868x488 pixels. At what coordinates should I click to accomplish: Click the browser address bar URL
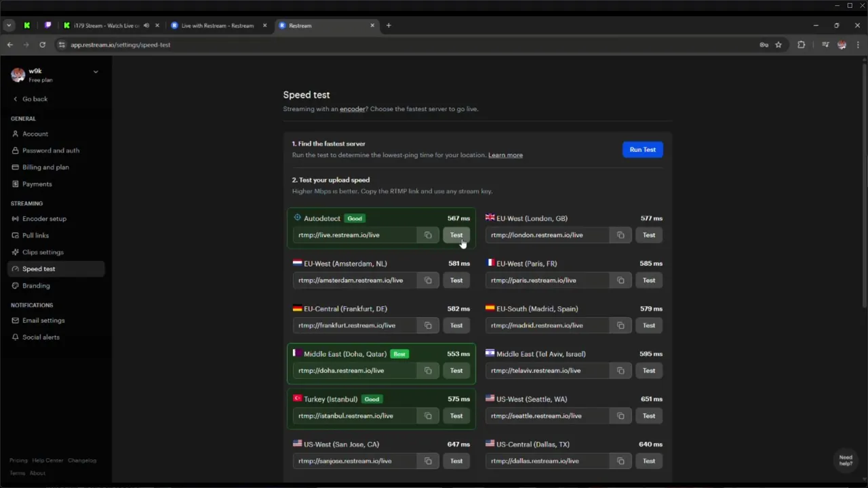tap(120, 45)
